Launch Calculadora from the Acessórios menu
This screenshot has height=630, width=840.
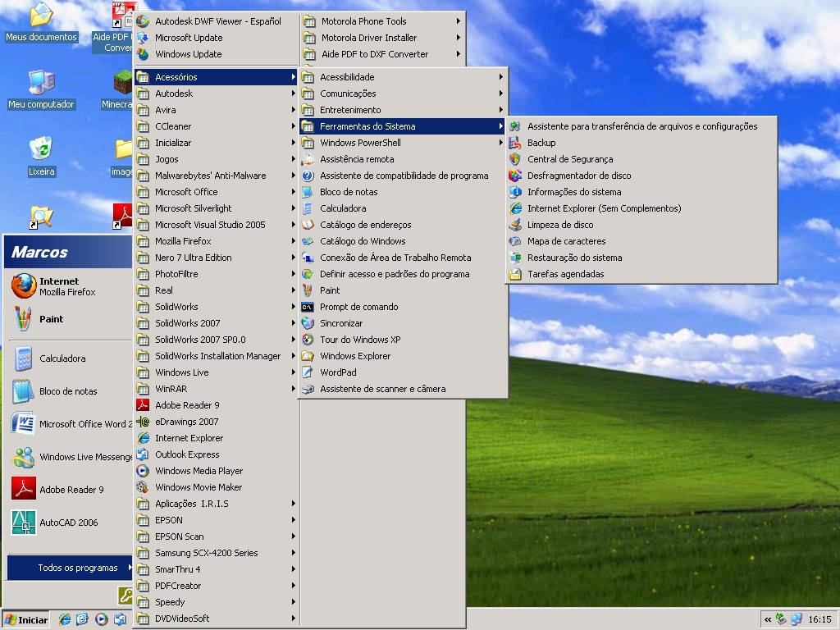pos(403,208)
